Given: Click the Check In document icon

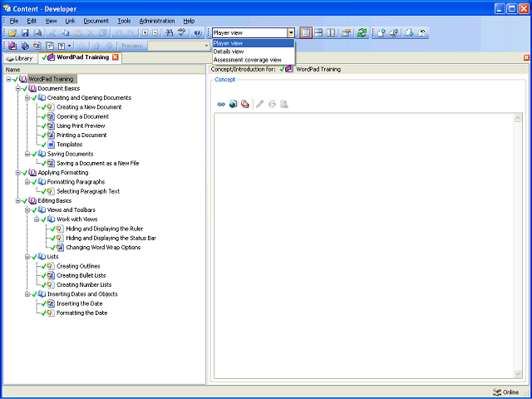Looking at the screenshot, I should tap(382, 33).
